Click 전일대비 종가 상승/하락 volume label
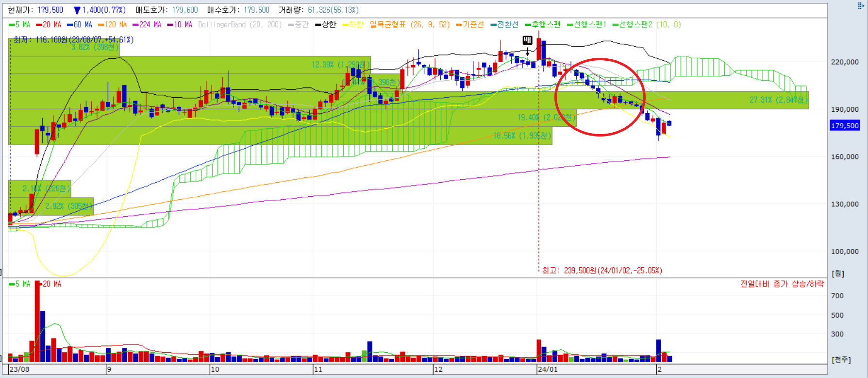The height and width of the screenshot is (378, 868). [x=782, y=284]
